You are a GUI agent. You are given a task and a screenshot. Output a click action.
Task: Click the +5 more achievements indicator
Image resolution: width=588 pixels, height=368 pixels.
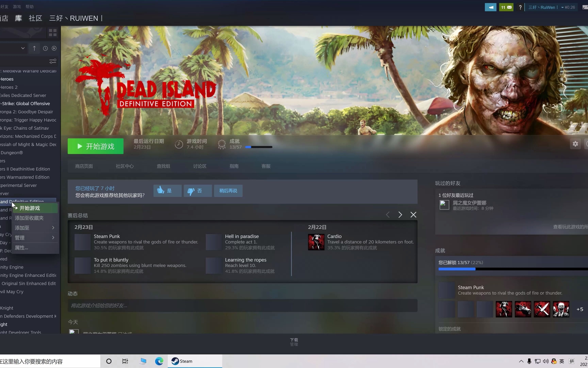580,309
